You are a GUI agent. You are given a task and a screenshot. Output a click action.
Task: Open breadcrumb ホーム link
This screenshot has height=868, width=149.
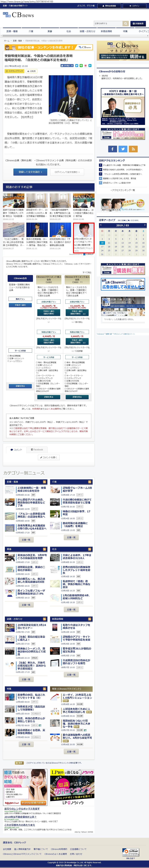coord(7,41)
